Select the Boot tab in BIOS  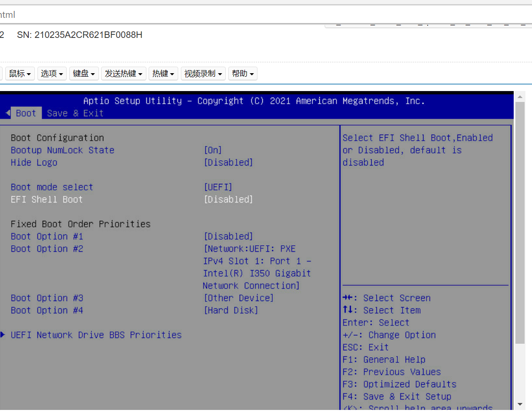[26, 113]
